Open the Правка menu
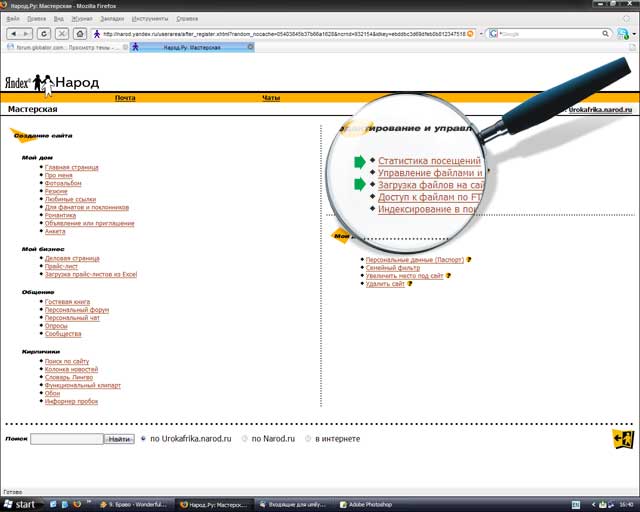The width and height of the screenshot is (640, 512). point(36,19)
